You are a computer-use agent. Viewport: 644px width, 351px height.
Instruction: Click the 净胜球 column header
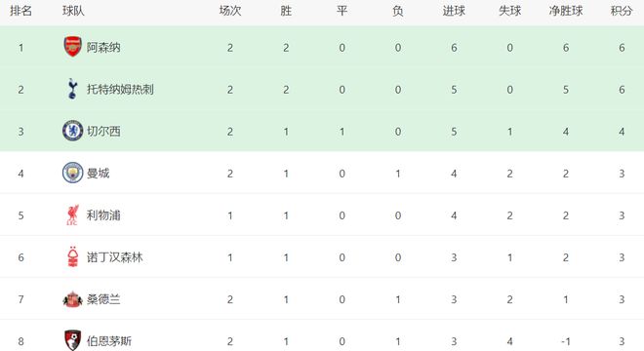click(566, 11)
